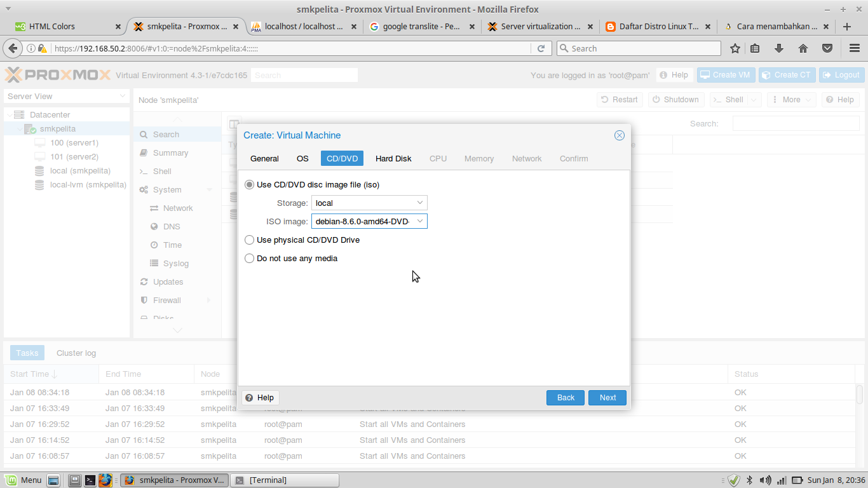The width and height of the screenshot is (868, 488).
Task: Reload the page with refresh icon
Action: point(541,48)
